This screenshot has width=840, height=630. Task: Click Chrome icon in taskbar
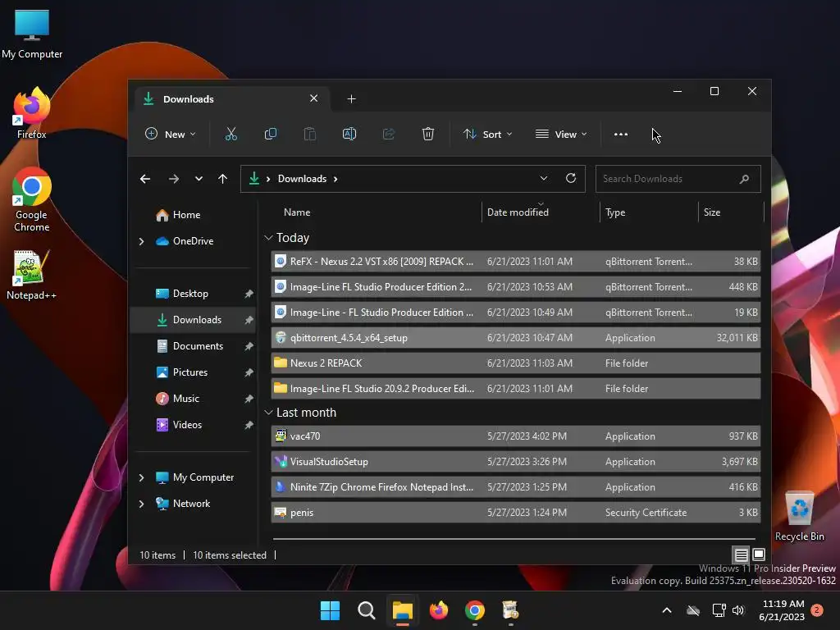click(475, 610)
